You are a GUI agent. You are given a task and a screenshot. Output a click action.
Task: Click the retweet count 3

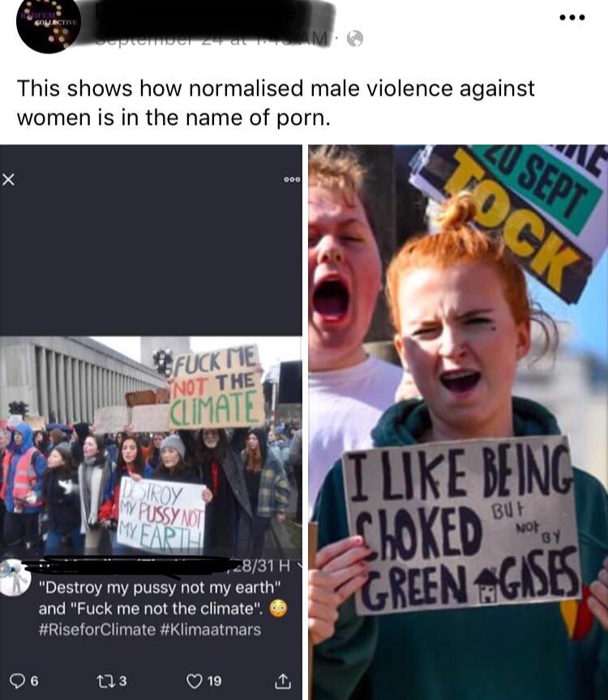click(123, 681)
